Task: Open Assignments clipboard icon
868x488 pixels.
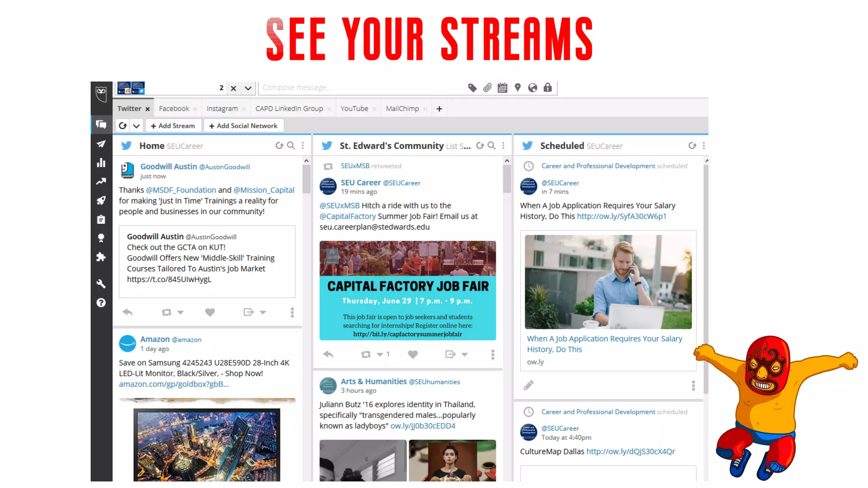Action: (x=101, y=219)
